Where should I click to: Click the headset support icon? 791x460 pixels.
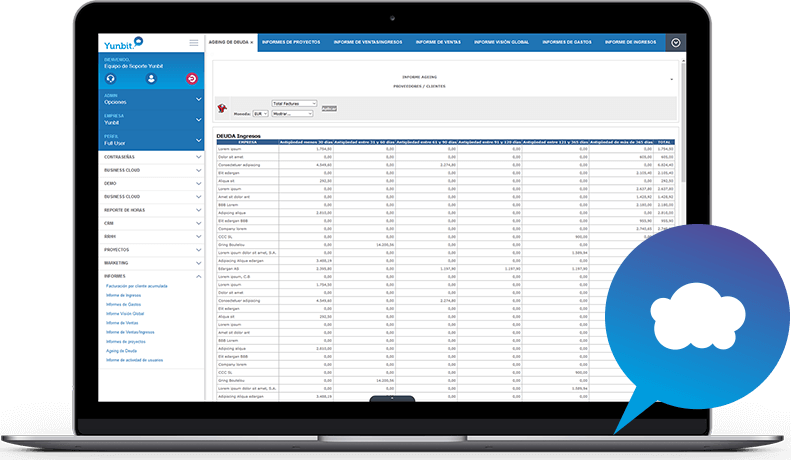click(x=110, y=78)
